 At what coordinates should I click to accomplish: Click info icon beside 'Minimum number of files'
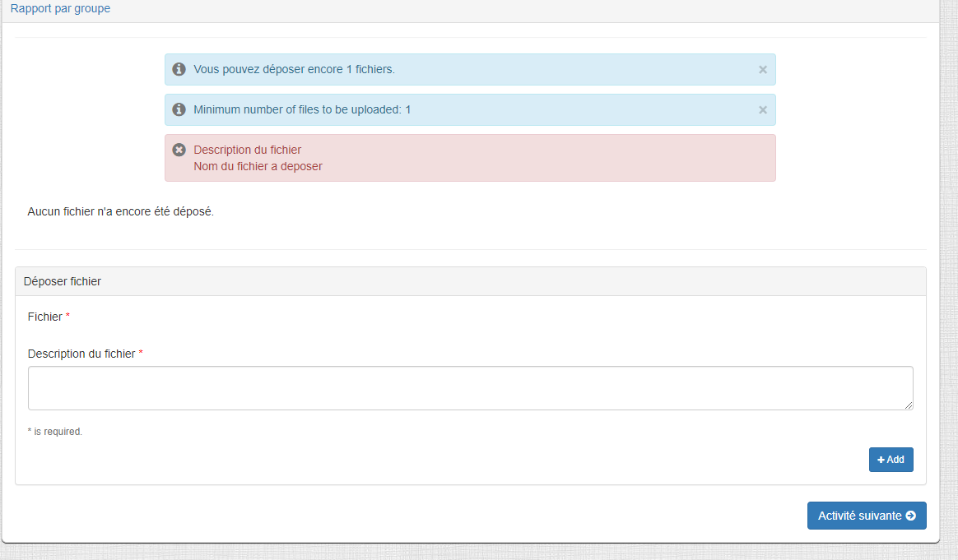tap(179, 109)
